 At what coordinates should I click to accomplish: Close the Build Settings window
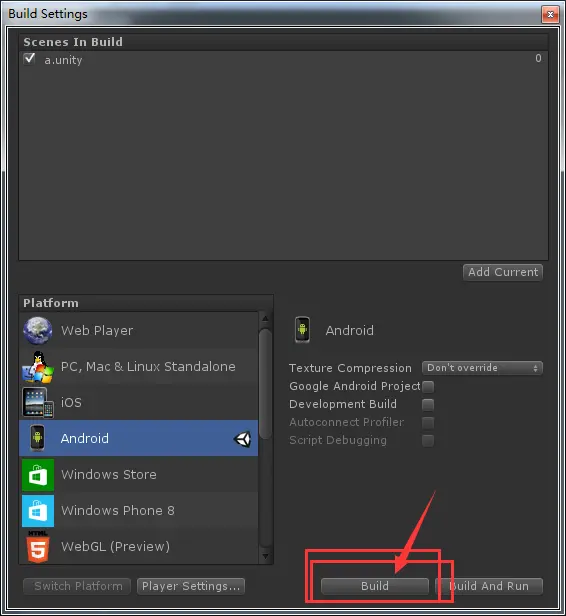pos(550,15)
